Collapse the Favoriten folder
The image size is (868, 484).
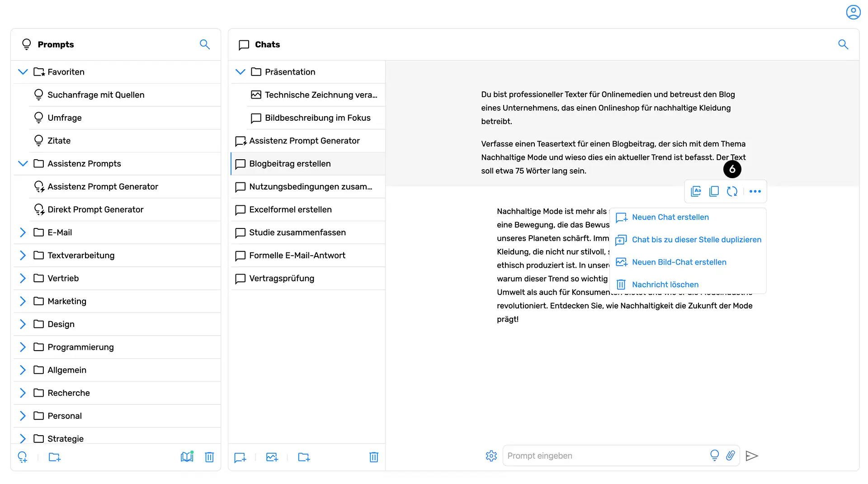point(23,72)
